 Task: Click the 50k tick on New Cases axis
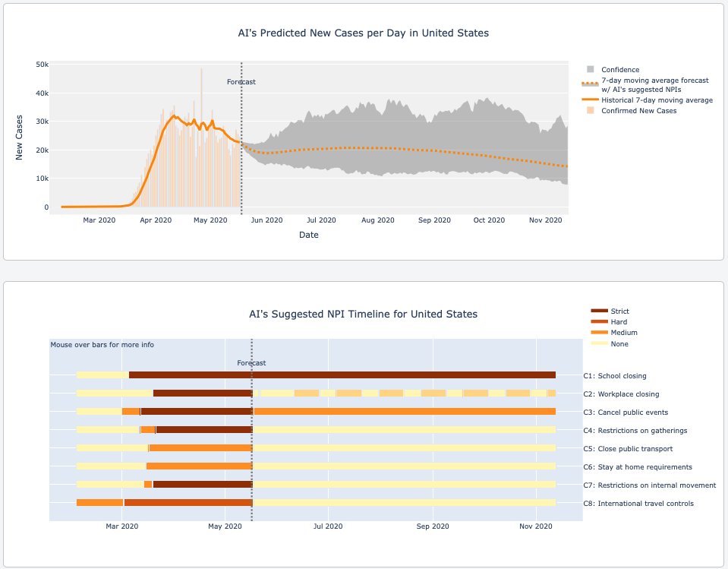pyautogui.click(x=43, y=65)
